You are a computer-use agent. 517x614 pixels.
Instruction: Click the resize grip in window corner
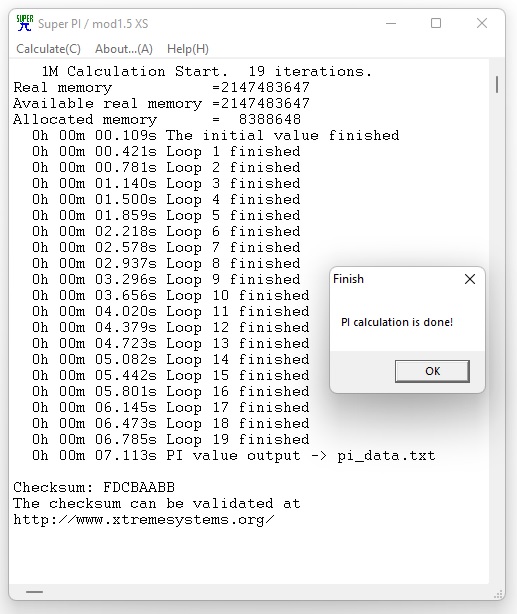point(499,594)
